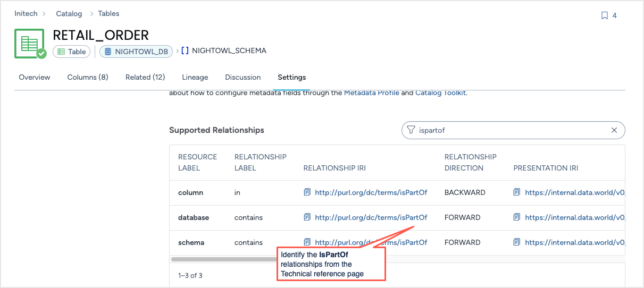Navigate to Catalog in breadcrumb
The width and height of the screenshot is (644, 288).
pos(69,14)
